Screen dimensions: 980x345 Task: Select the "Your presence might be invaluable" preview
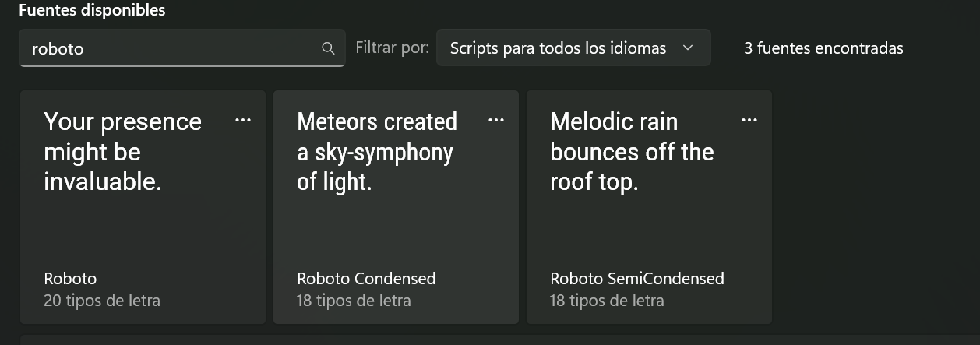pyautogui.click(x=122, y=152)
